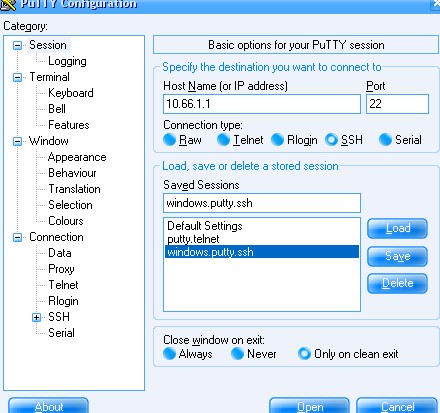Click the Load button

[x=397, y=229]
